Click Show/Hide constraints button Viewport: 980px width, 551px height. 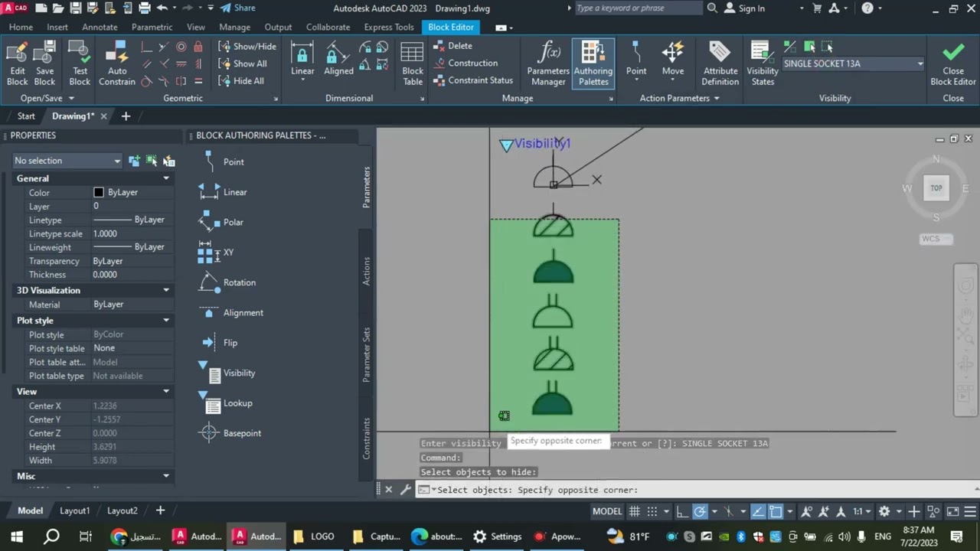point(247,46)
